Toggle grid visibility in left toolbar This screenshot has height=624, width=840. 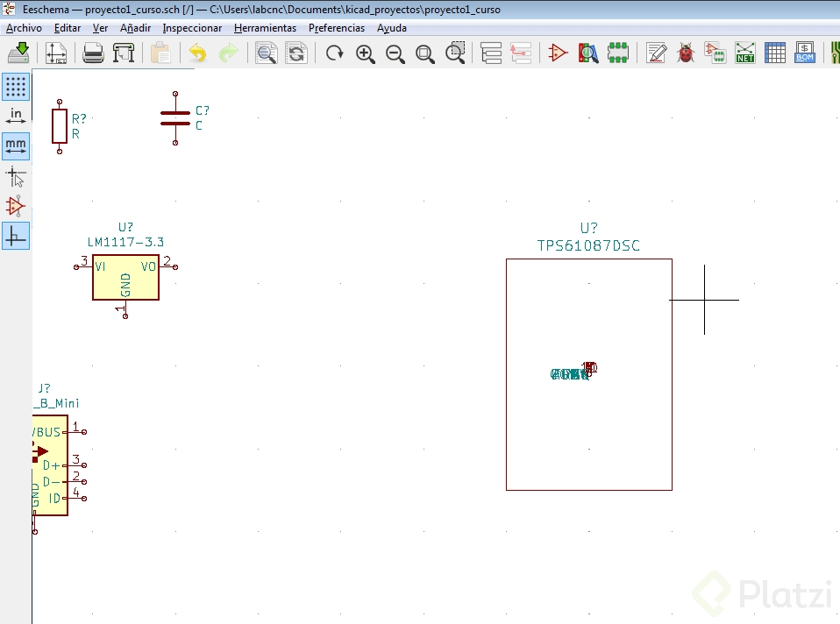point(16,86)
